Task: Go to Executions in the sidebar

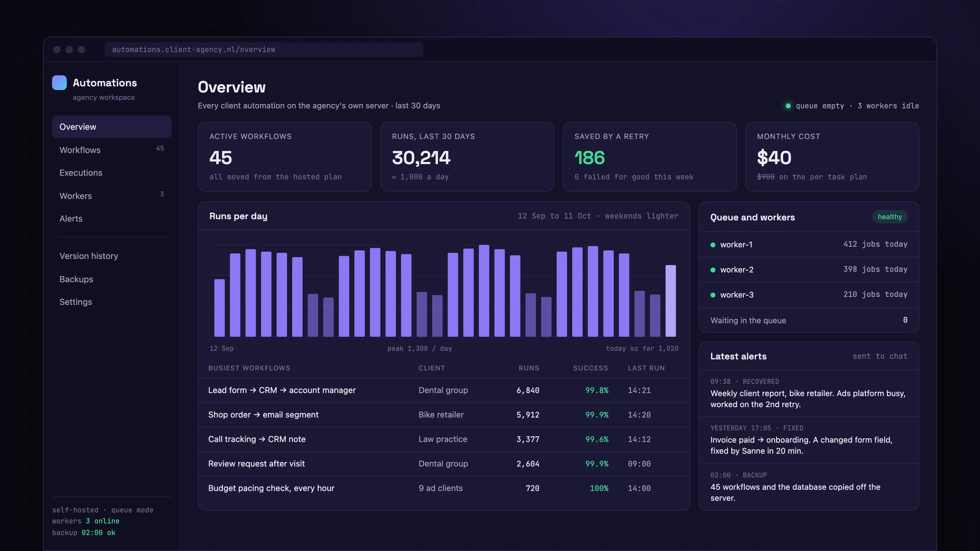Action: 111,173
